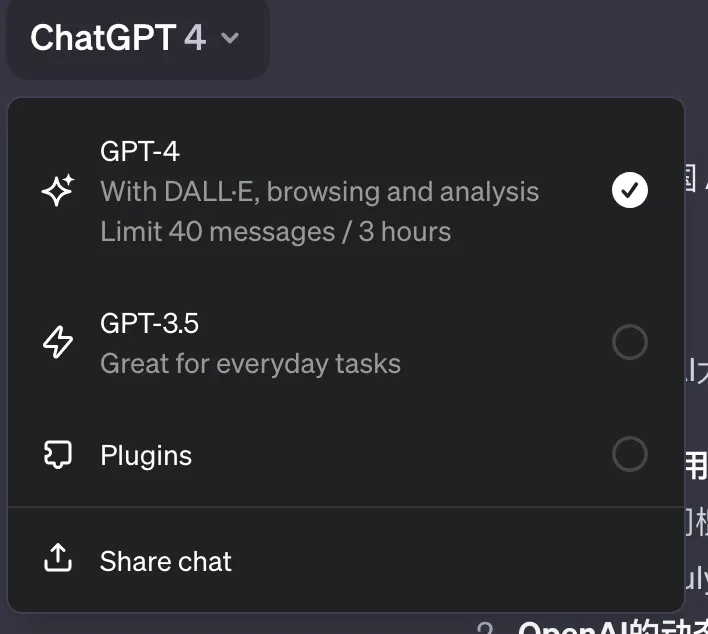Screen dimensions: 708x634
Task: Click the GPT-4 sparkle icon
Action: pos(58,190)
